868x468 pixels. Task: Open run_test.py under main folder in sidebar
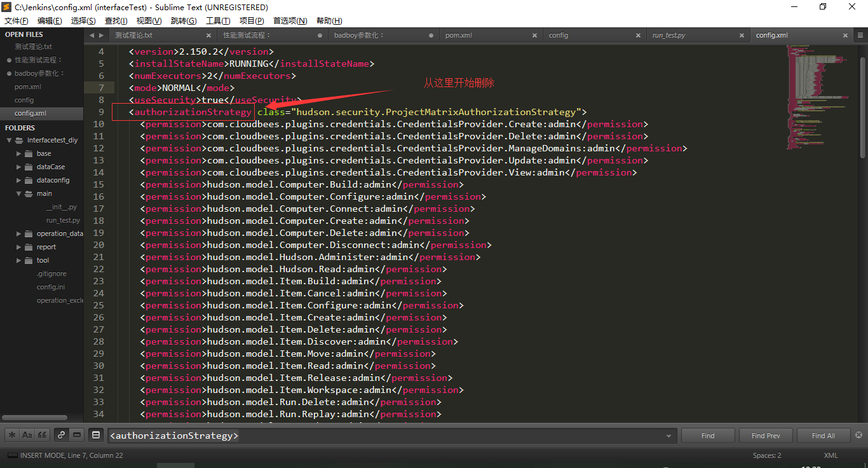(x=63, y=220)
